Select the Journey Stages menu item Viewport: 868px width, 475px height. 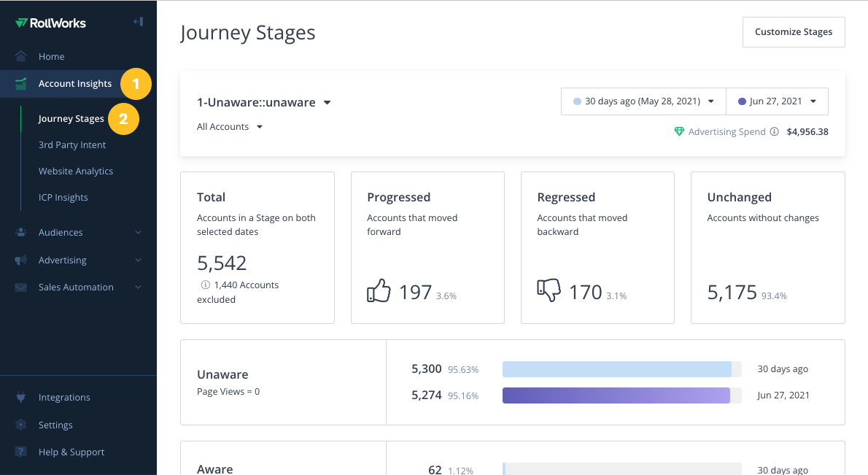pos(71,118)
